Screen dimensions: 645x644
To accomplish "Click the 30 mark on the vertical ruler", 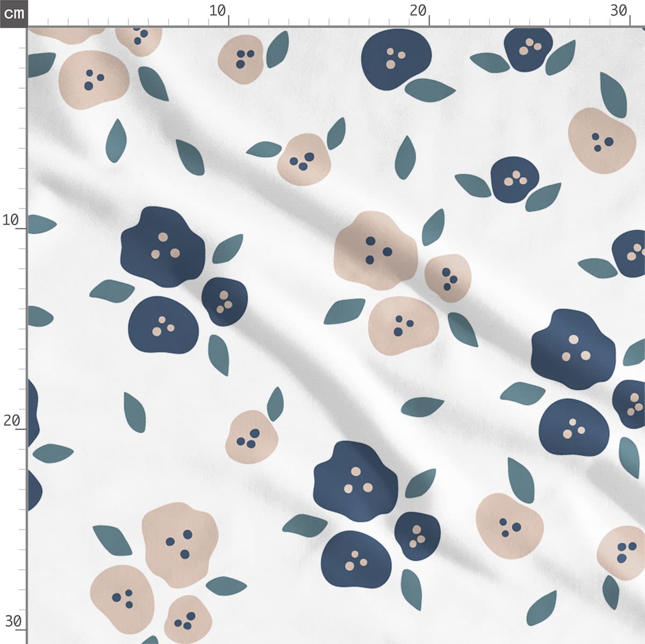I will (12, 622).
